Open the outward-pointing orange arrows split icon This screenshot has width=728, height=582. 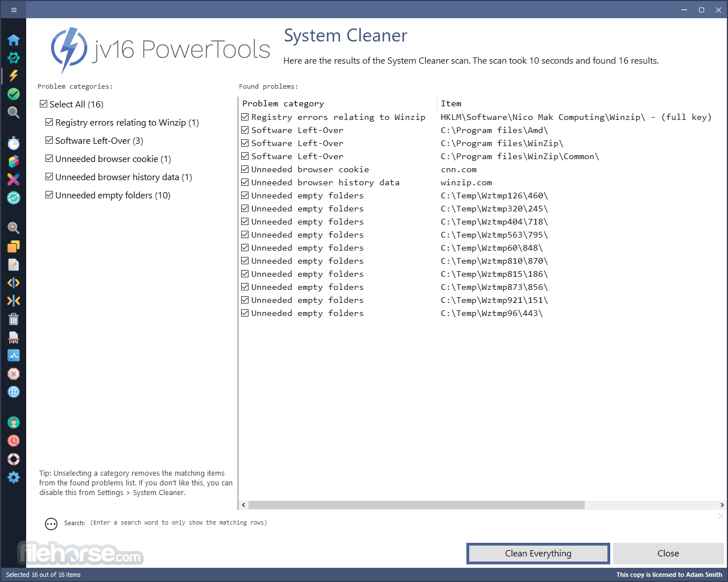pos(14,283)
